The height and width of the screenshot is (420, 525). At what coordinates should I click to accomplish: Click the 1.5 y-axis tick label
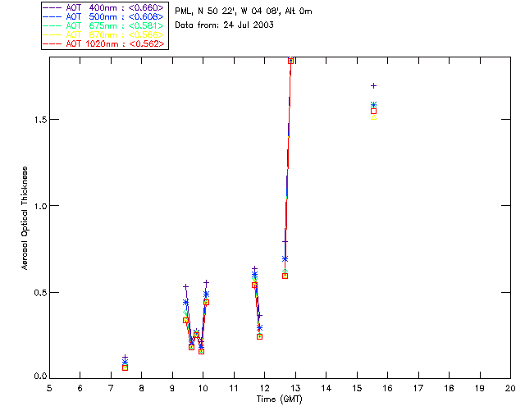pos(40,120)
